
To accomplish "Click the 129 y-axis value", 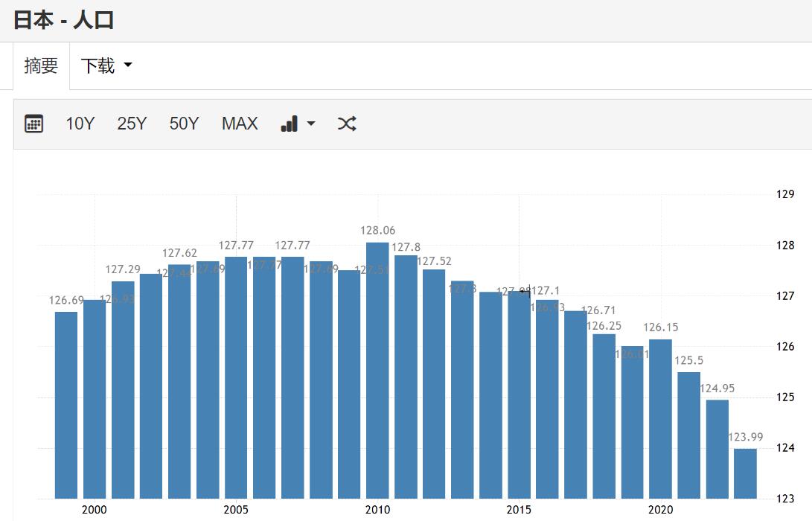I will [x=785, y=194].
